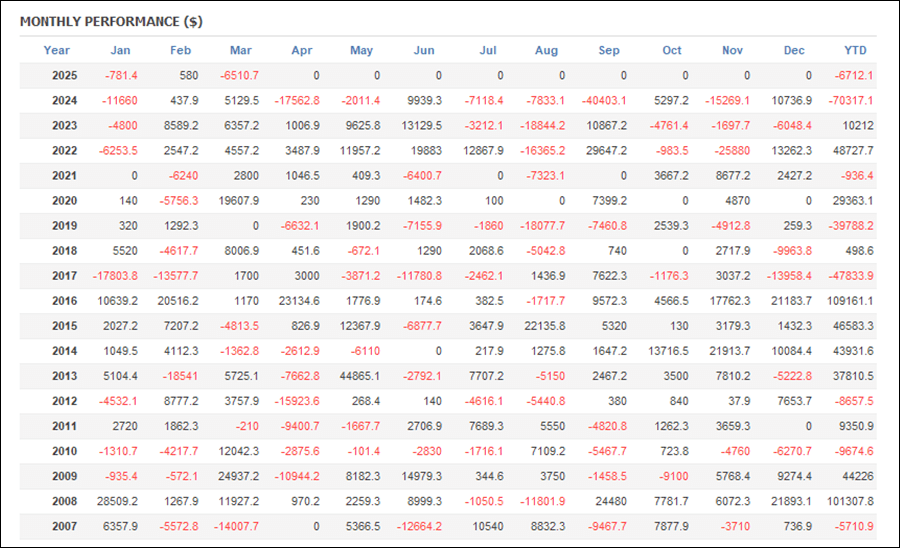900x548 pixels.
Task: Select the 2020 Mar value 19607.9
Action: pyautogui.click(x=239, y=201)
